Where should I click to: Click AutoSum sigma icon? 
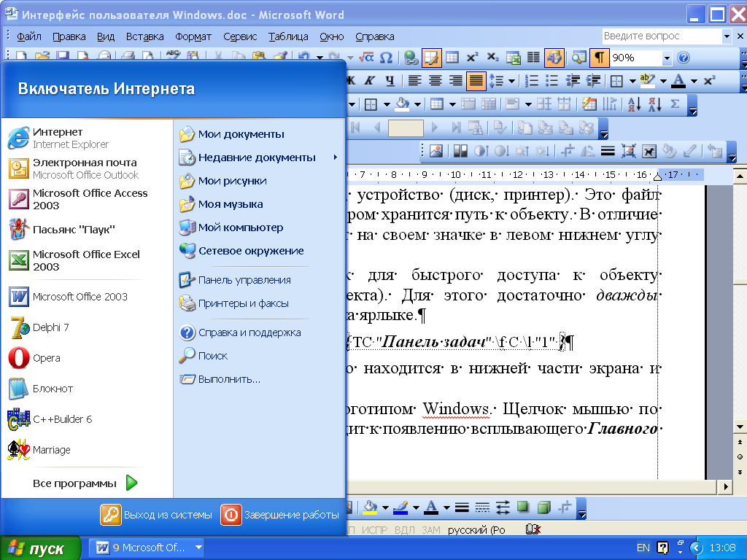[x=675, y=104]
